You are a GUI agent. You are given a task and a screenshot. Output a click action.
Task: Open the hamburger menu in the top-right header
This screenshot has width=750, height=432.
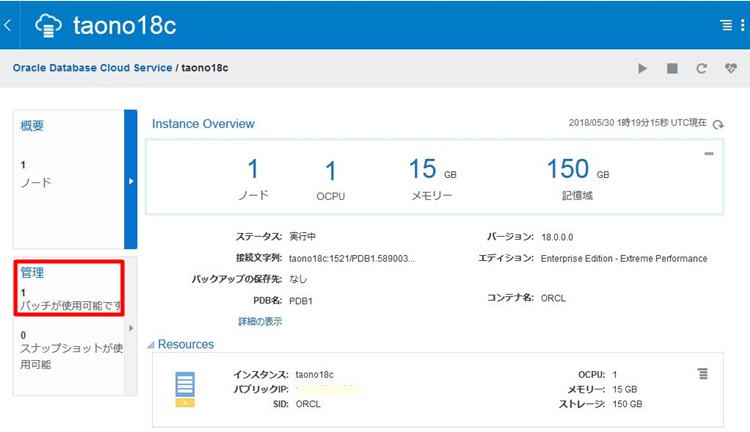click(x=727, y=25)
